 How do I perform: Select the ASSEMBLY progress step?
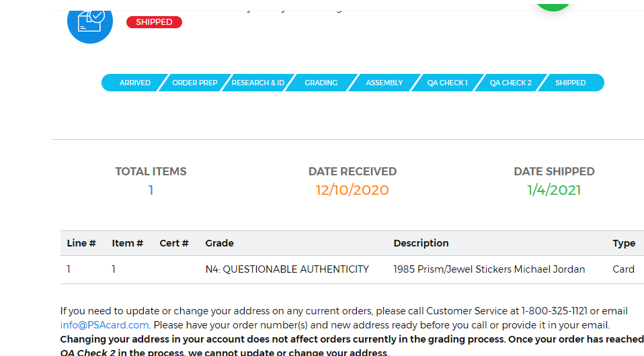385,83
